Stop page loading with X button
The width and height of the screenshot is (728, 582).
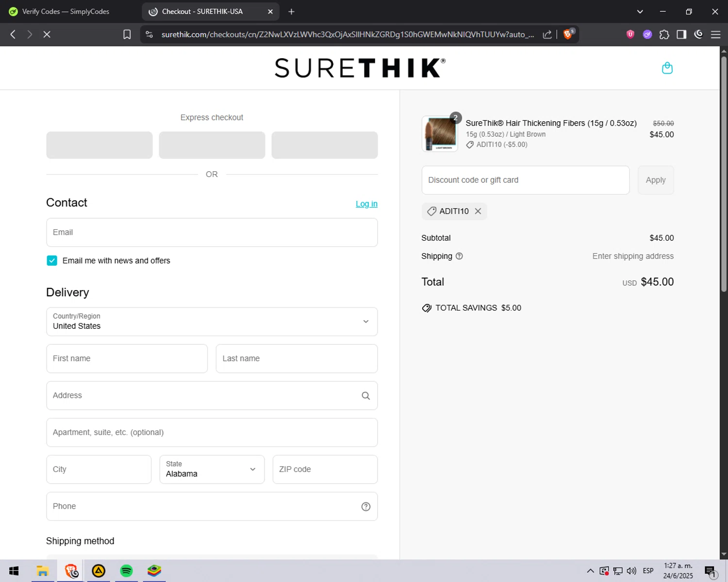[x=47, y=34]
